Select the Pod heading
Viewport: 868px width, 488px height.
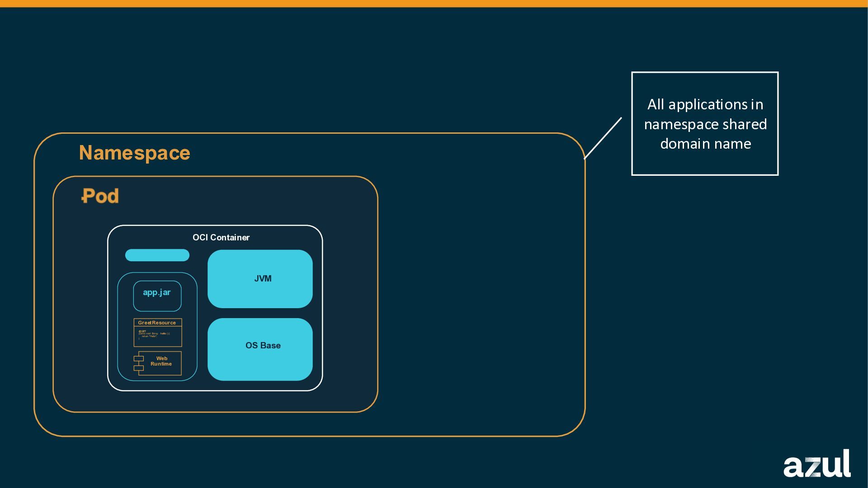pos(100,196)
